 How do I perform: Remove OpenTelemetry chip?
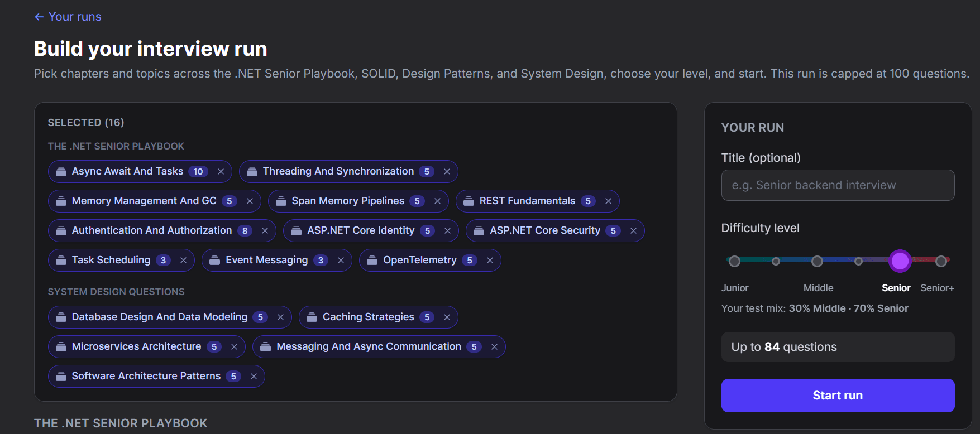490,261
